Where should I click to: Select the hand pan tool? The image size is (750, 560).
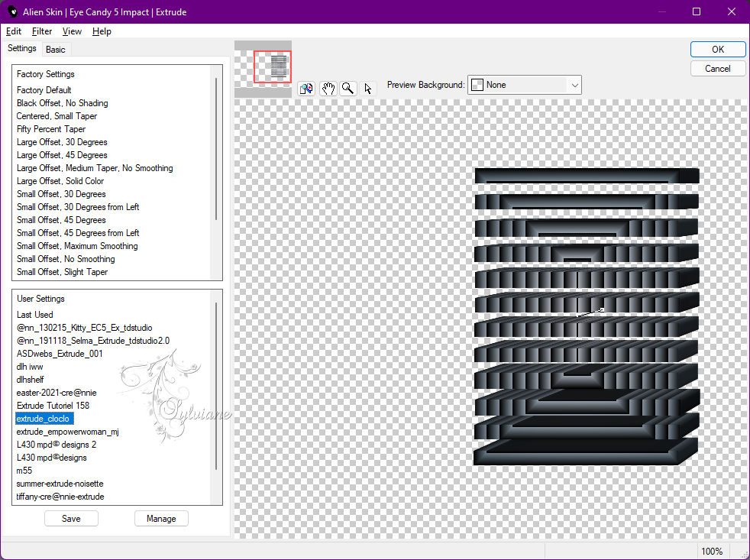(x=328, y=89)
